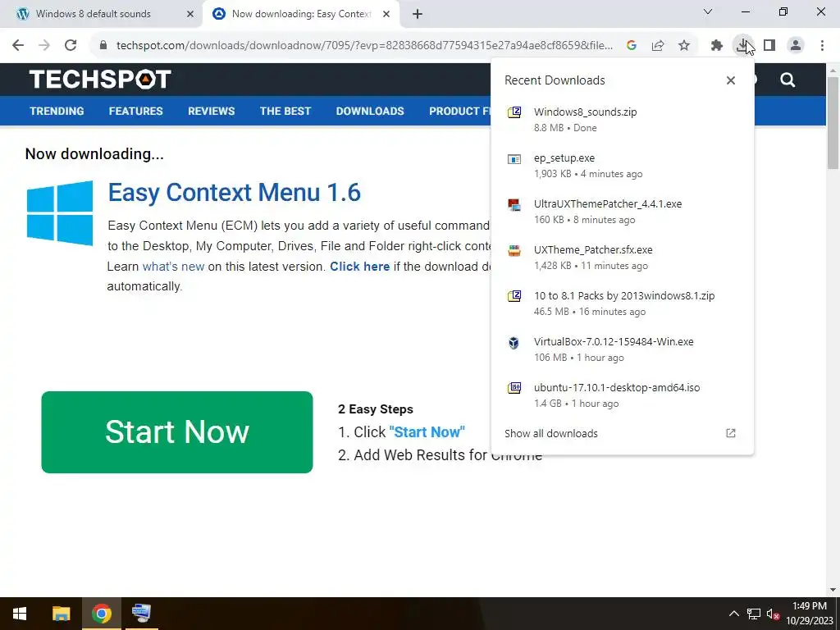Screen dimensions: 840x630
Task: Expand the tab search chevron
Action: (708, 11)
